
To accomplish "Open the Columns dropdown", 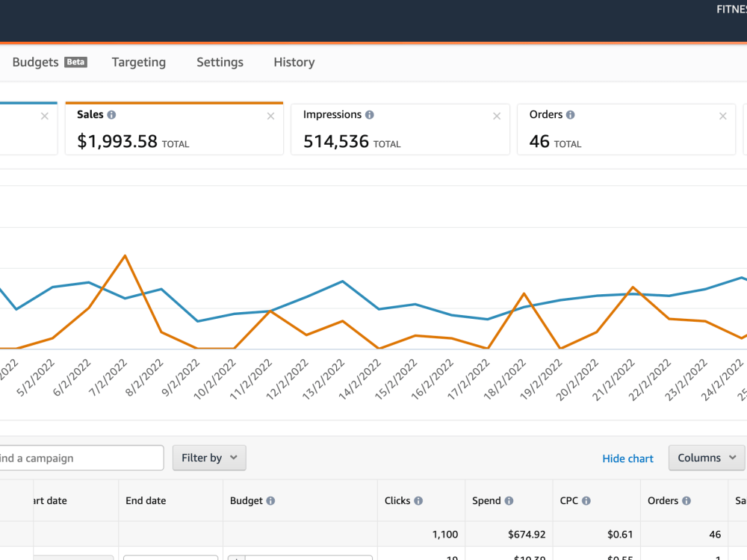I will (x=707, y=458).
